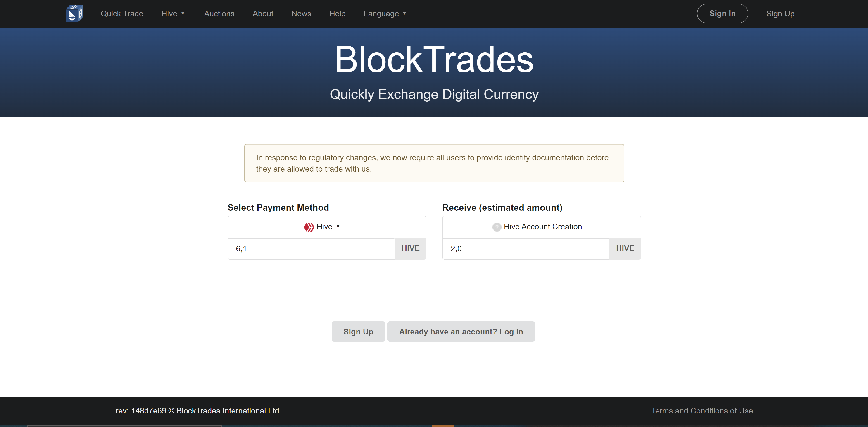868x427 pixels.
Task: Click the regulatory changes notice text
Action: point(432,163)
